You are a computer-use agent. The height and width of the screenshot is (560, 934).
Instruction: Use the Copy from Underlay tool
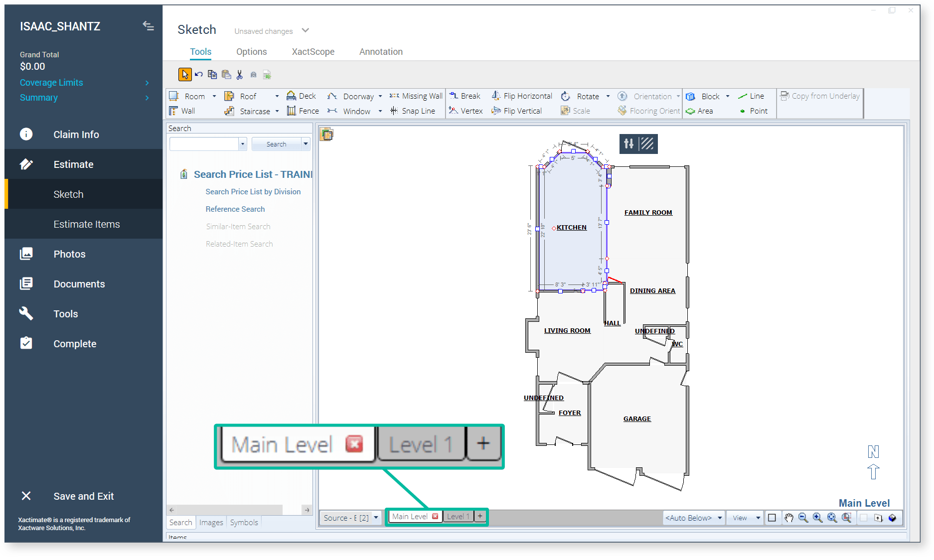pos(819,96)
